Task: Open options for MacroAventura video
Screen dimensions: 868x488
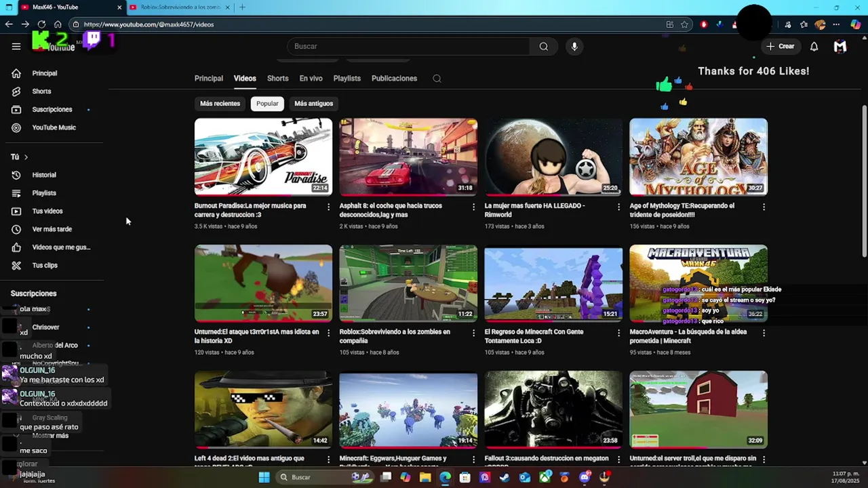Action: (764, 333)
